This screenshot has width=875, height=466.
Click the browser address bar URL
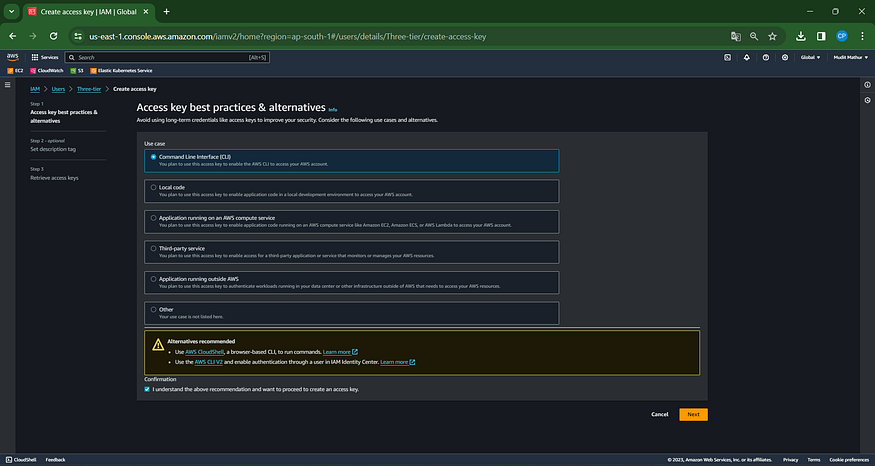pyautogui.click(x=287, y=36)
